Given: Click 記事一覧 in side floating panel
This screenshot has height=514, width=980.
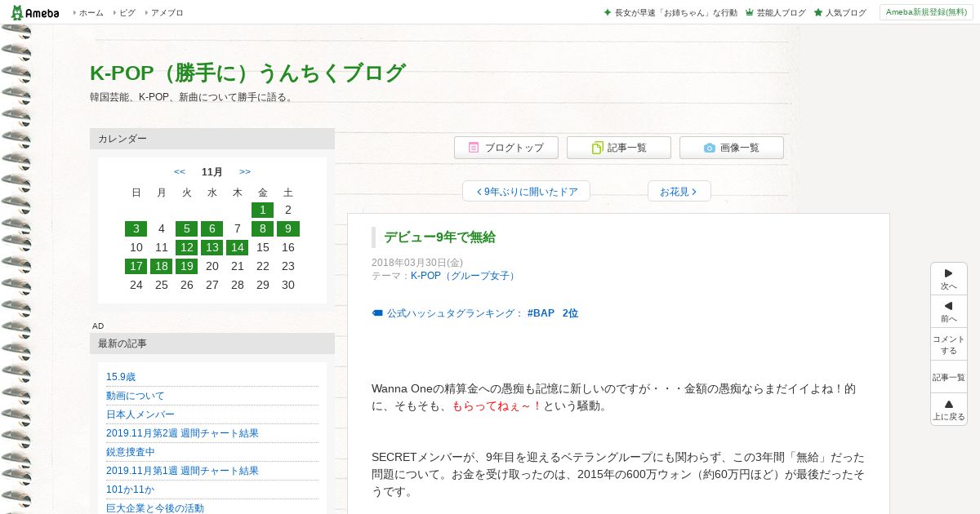Looking at the screenshot, I should coord(949,377).
